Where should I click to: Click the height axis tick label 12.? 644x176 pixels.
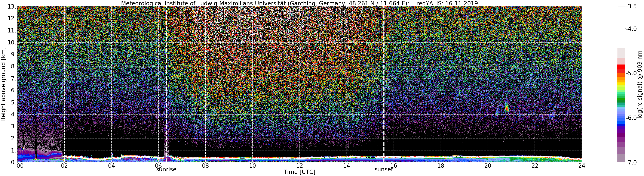click(x=12, y=19)
